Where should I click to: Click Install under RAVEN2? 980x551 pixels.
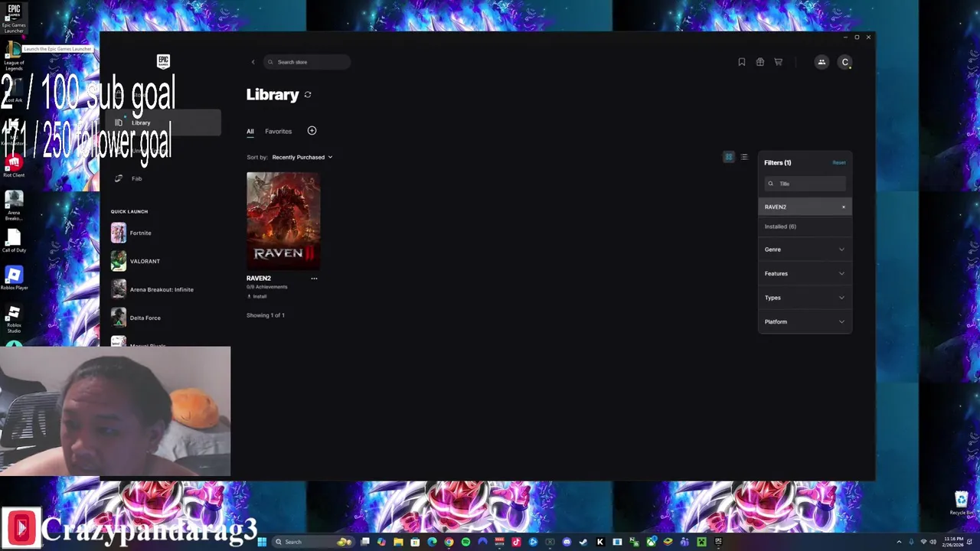pos(257,296)
